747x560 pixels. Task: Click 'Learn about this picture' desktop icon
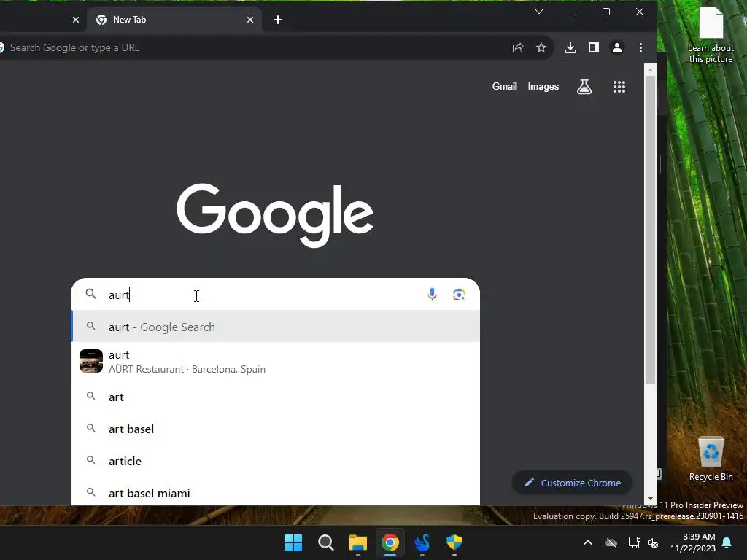[x=711, y=35]
